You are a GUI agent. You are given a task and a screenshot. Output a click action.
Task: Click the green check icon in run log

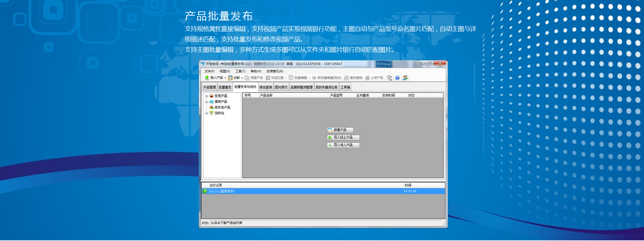[205, 191]
